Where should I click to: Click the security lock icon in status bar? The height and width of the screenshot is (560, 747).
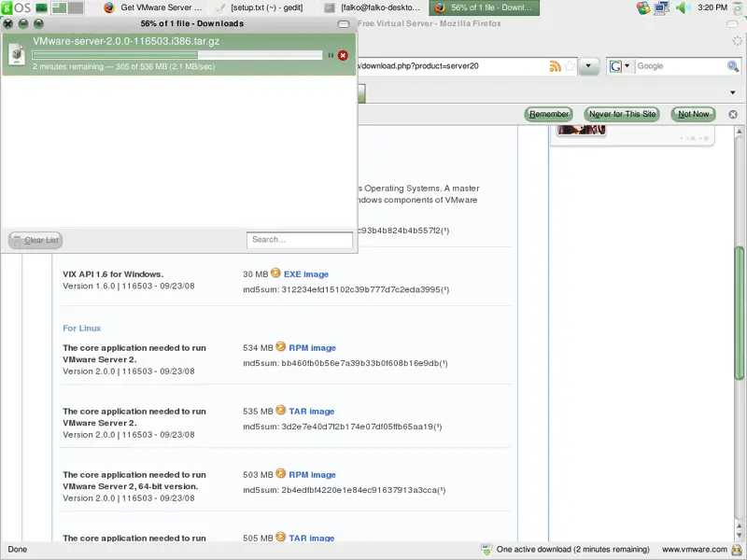(738, 550)
